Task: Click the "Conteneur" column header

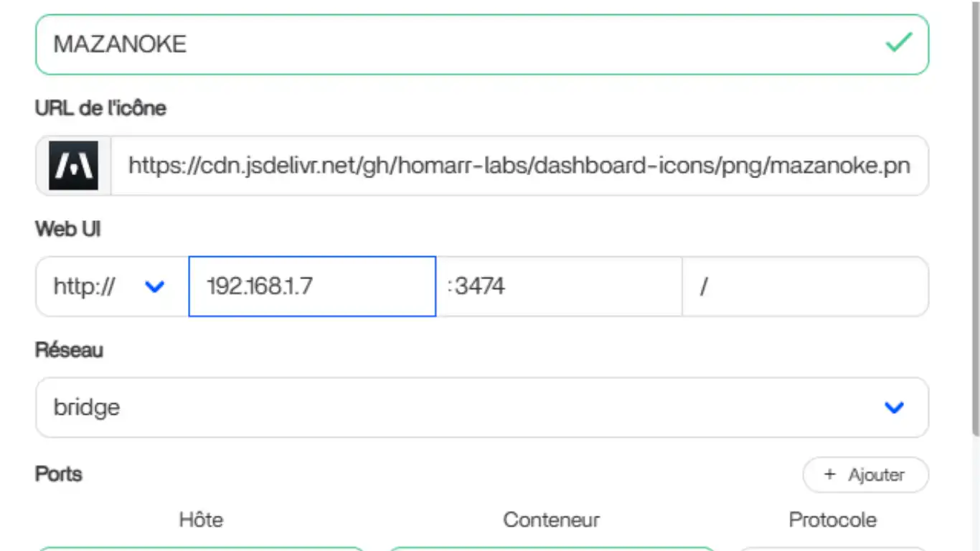Action: pos(551,519)
